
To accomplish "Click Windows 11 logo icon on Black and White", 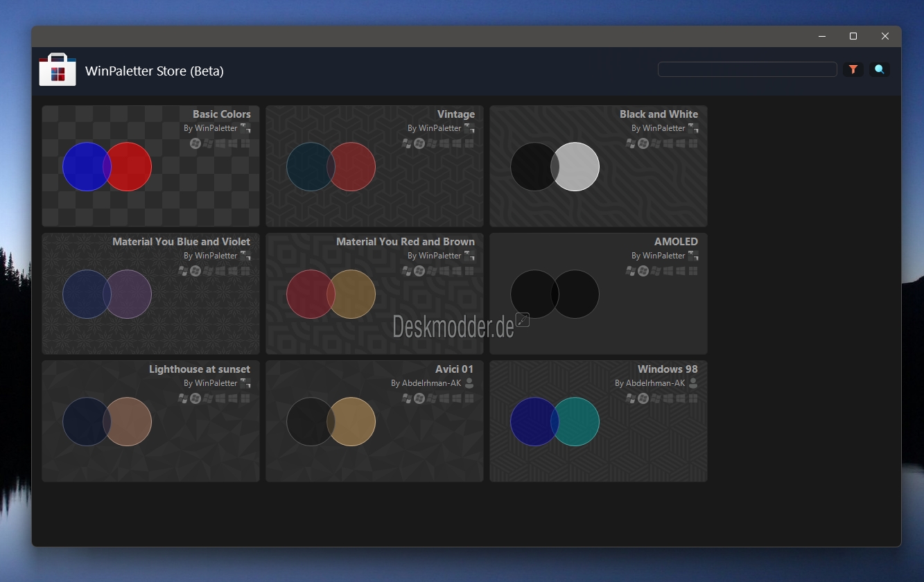I will (693, 143).
